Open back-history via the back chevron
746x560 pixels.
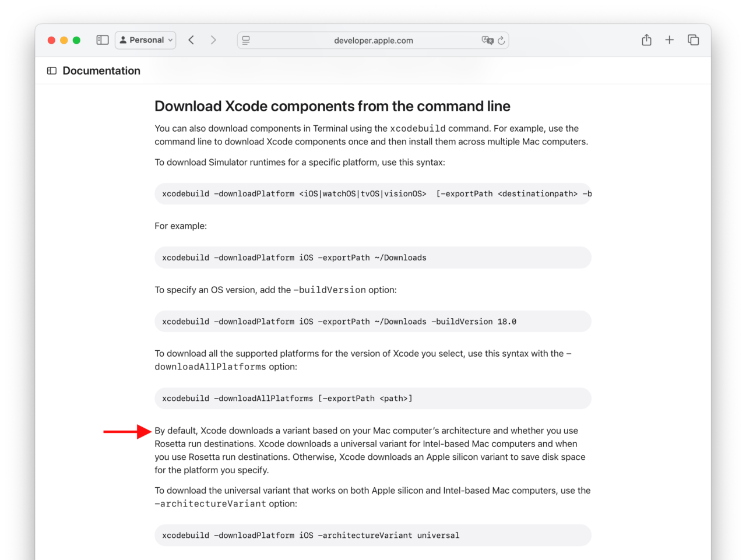pos(191,40)
